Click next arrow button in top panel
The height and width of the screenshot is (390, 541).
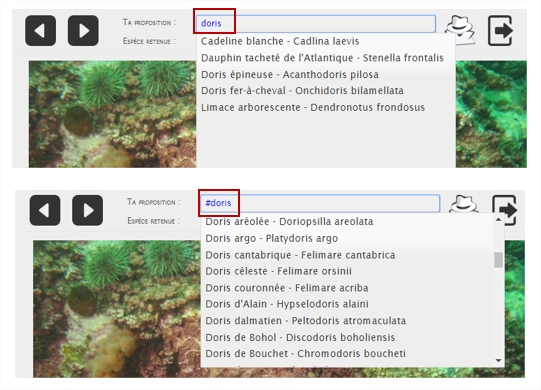83,30
